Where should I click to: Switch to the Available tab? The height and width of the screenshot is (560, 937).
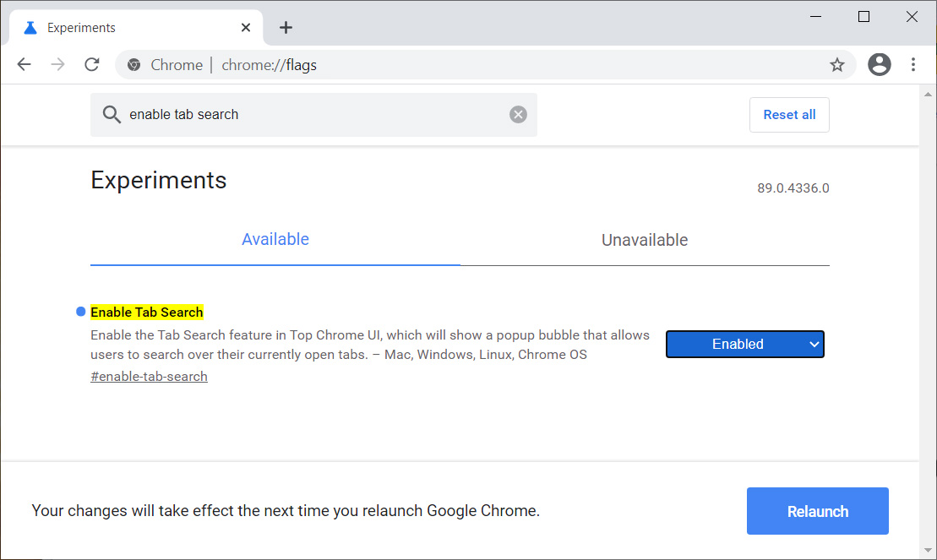coord(275,240)
